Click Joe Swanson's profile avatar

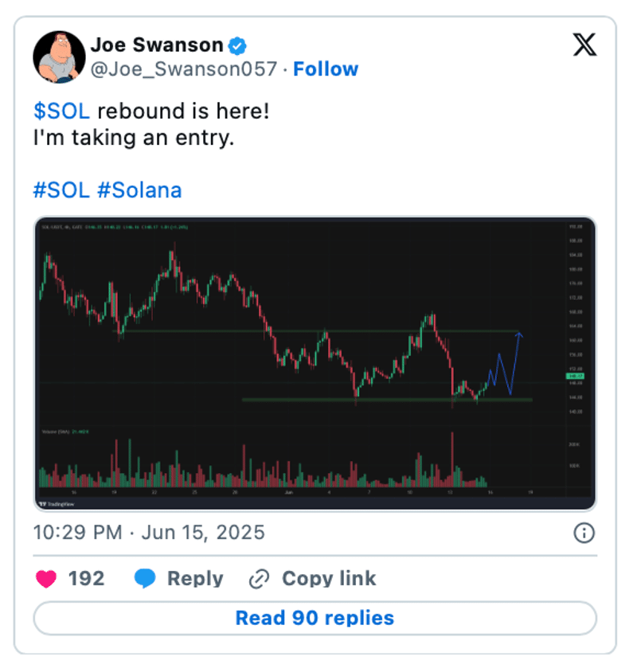(x=59, y=57)
